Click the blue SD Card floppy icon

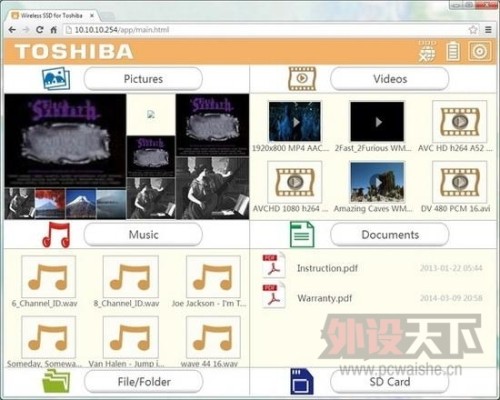pos(302,382)
